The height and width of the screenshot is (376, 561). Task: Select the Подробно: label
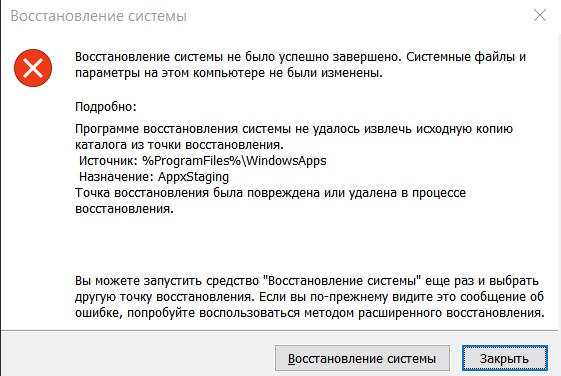106,107
